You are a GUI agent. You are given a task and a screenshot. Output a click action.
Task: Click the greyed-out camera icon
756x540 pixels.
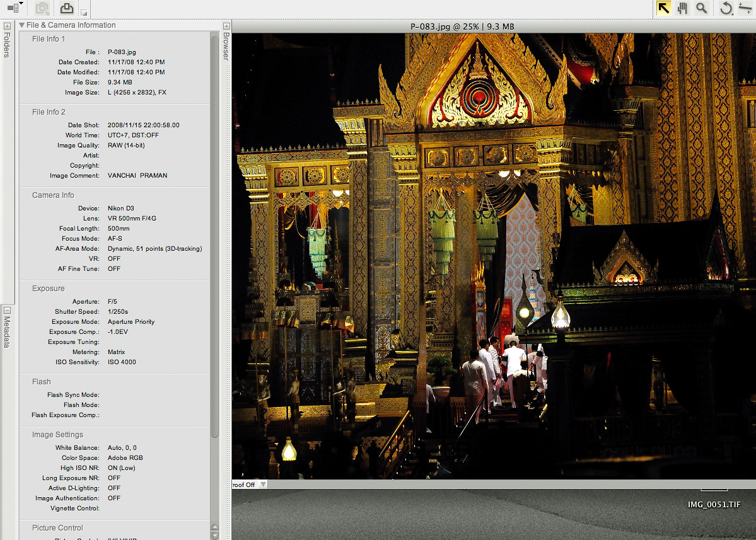[x=42, y=8]
